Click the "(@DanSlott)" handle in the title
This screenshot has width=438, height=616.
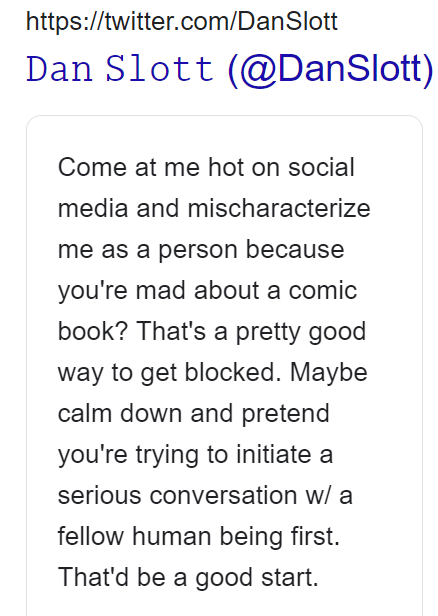click(330, 70)
